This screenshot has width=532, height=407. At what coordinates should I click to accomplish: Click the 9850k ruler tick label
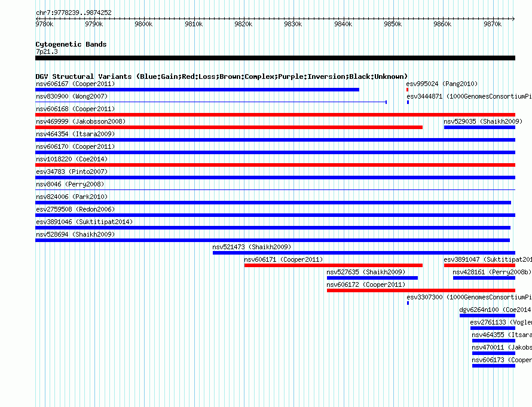coord(393,24)
